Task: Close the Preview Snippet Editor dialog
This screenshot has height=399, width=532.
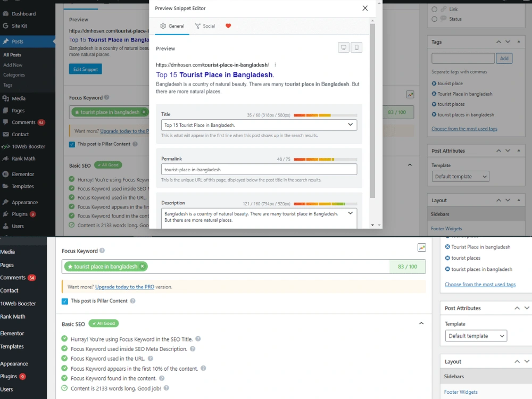Action: (x=365, y=8)
